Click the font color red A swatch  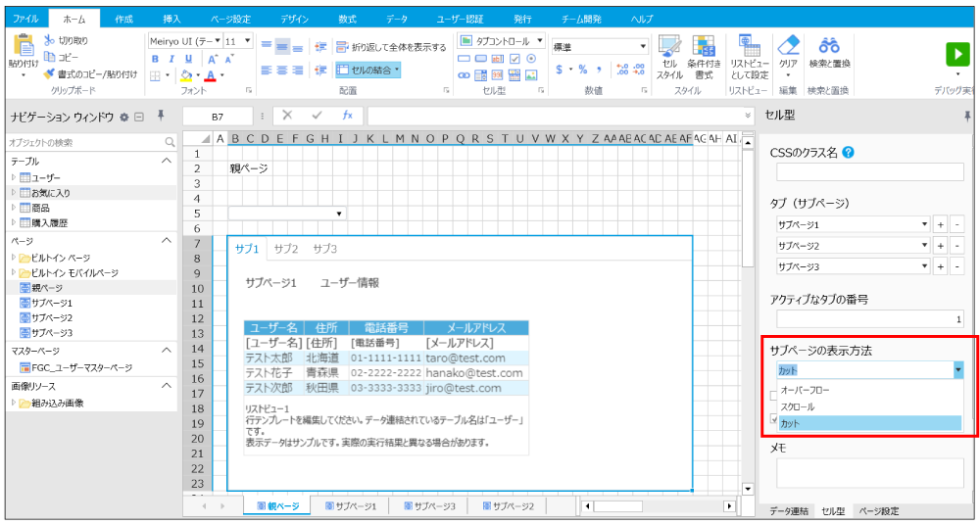[209, 75]
